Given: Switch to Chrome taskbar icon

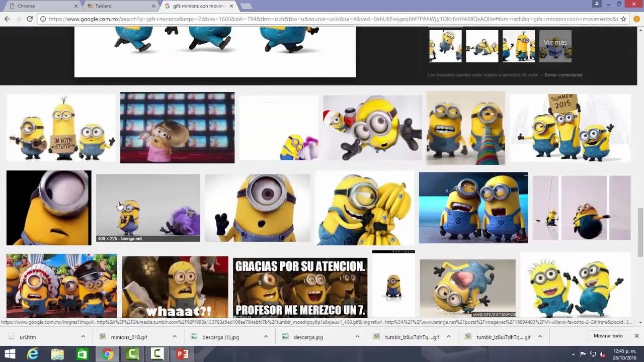Looking at the screenshot, I should coord(107,354).
